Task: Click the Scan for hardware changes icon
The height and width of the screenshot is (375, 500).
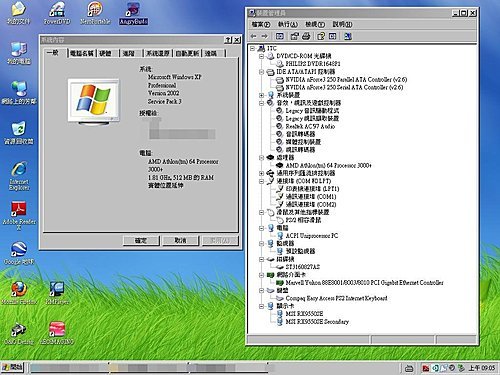Action: (x=348, y=36)
